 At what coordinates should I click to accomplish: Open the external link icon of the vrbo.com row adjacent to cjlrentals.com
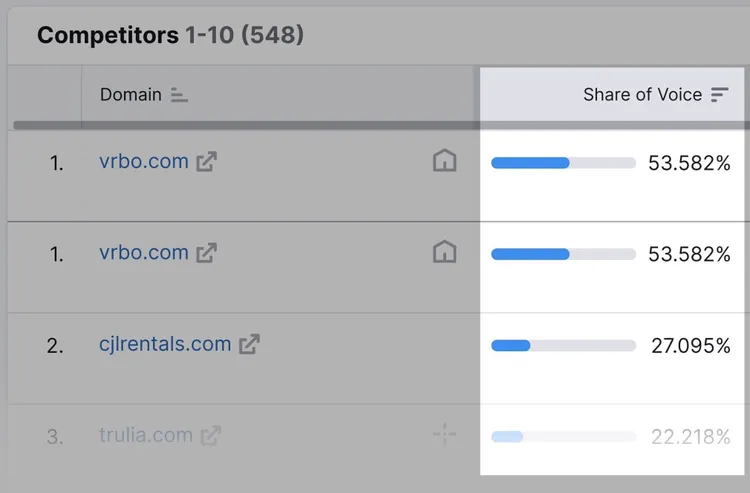tap(207, 253)
